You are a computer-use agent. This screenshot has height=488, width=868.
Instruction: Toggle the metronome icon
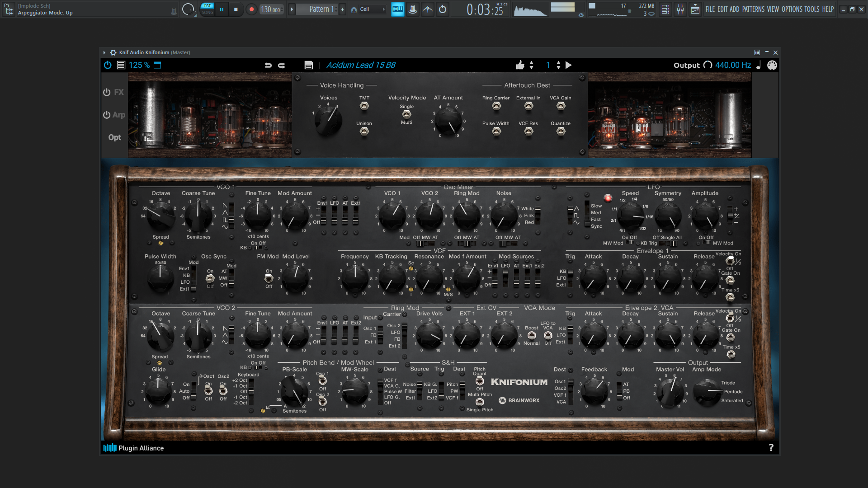(x=413, y=9)
